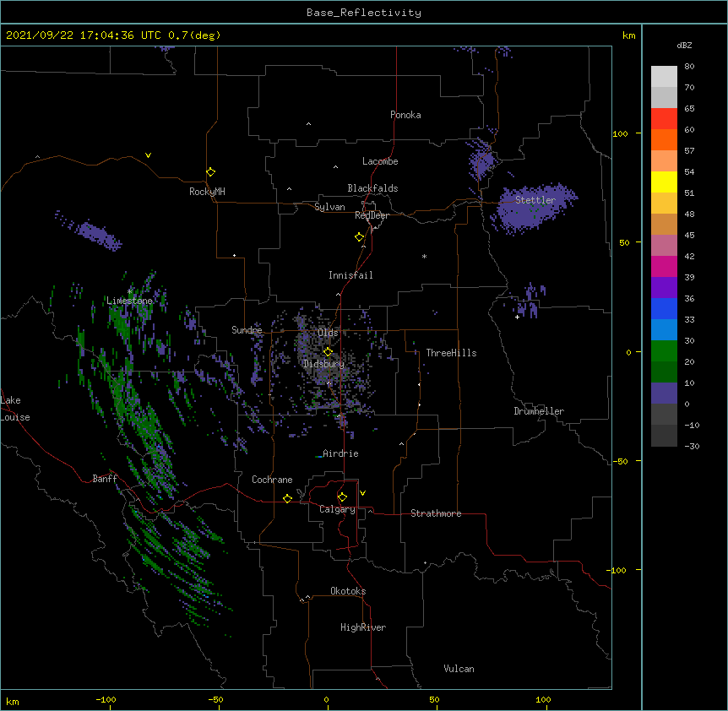Click the Sundre city label

click(247, 330)
